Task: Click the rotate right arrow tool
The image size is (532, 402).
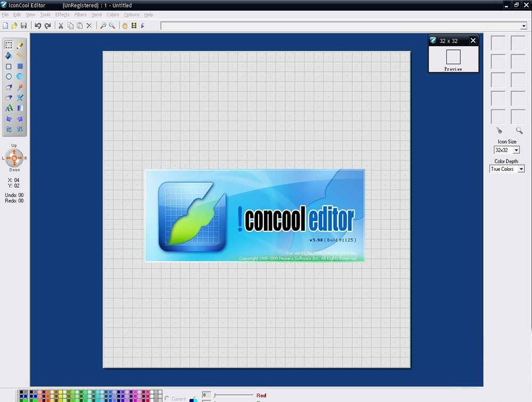Action: click(x=20, y=119)
